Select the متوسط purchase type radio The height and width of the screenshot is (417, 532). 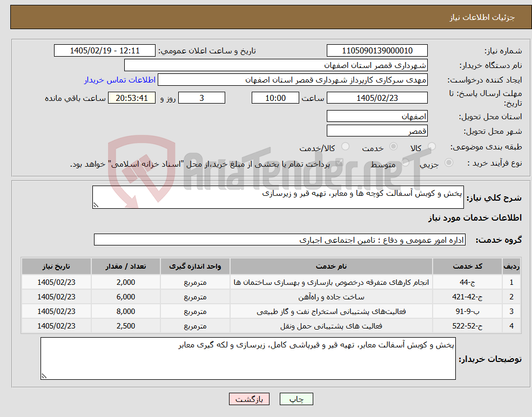[406, 162]
